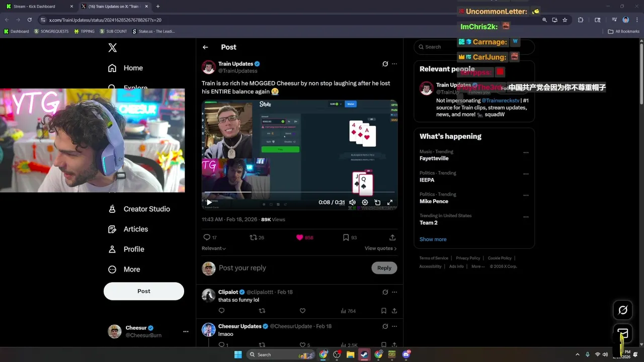Open account switcher dots beside Cheesur

(186, 331)
